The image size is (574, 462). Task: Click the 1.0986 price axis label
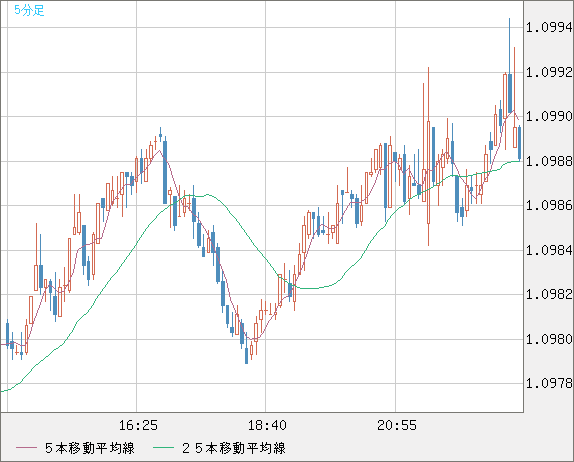[x=549, y=206]
